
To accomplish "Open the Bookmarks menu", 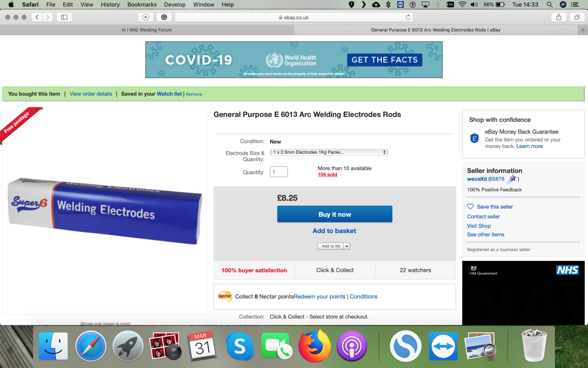I will (x=142, y=5).
